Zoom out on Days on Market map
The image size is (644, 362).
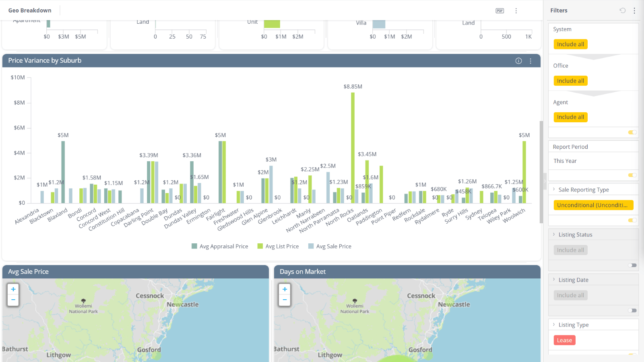pos(285,300)
